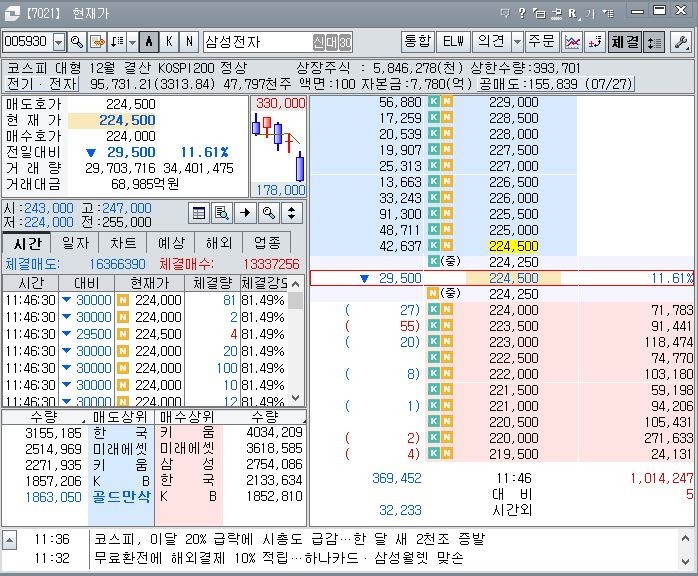The height and width of the screenshot is (576, 698).
Task: Click the document search icon above tabs
Action: point(222,213)
